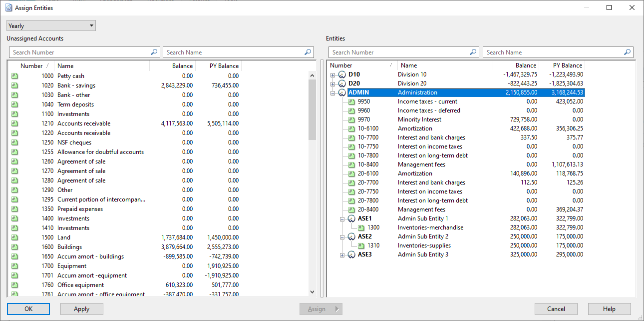Cancel the Assign Entities dialog
The width and height of the screenshot is (644, 321).
556,309
